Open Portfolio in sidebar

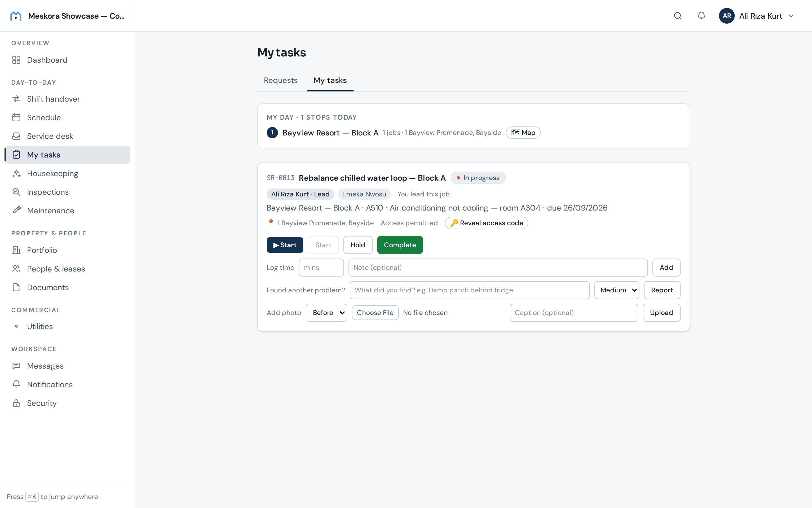pyautogui.click(x=67, y=250)
